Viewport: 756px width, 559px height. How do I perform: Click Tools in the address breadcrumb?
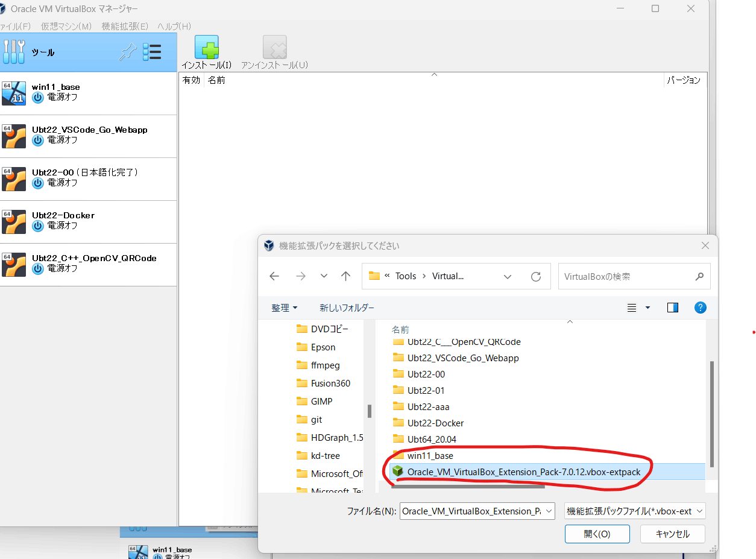click(x=406, y=276)
